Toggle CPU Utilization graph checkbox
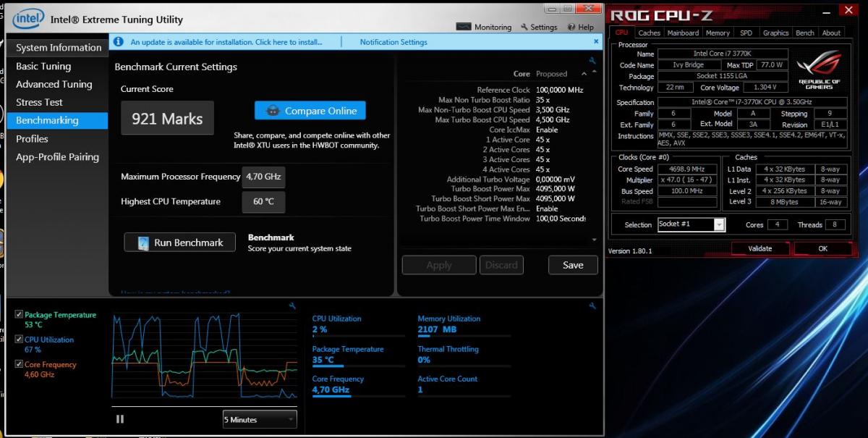 tap(19, 340)
